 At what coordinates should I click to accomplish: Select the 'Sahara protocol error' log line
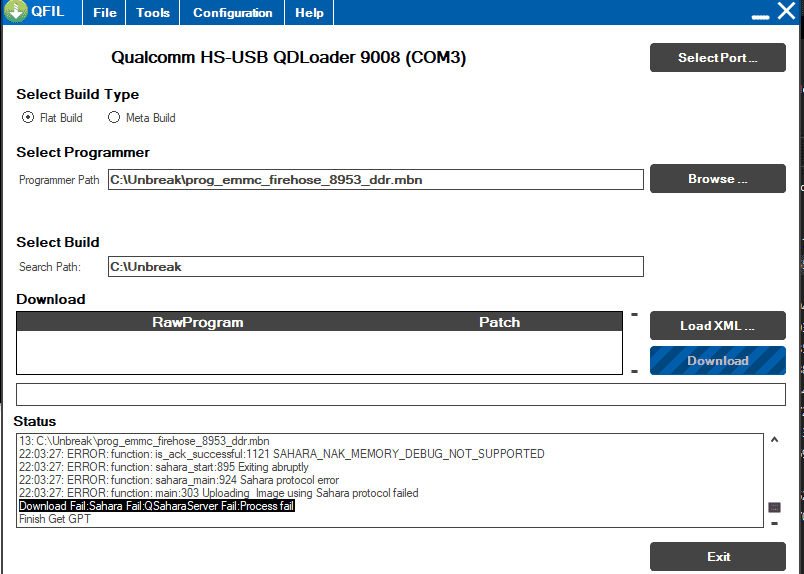(x=179, y=480)
